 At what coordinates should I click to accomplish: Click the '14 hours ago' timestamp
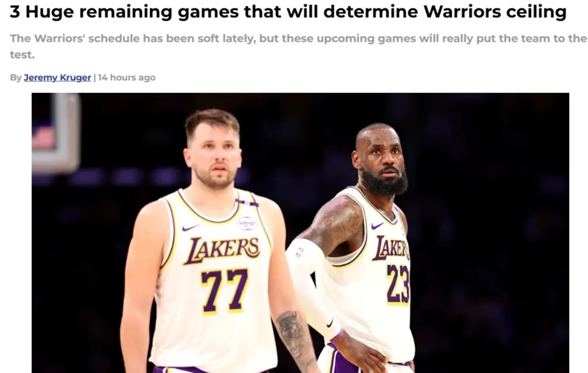click(127, 77)
